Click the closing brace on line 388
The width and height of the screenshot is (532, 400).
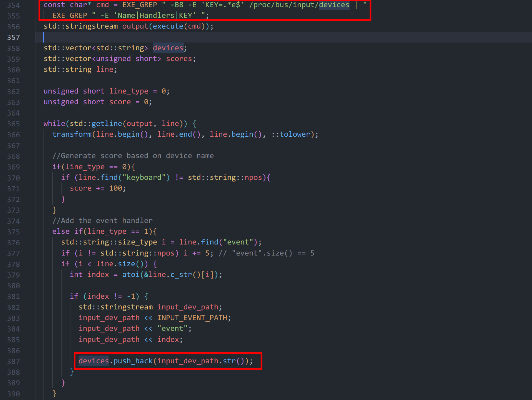click(72, 372)
